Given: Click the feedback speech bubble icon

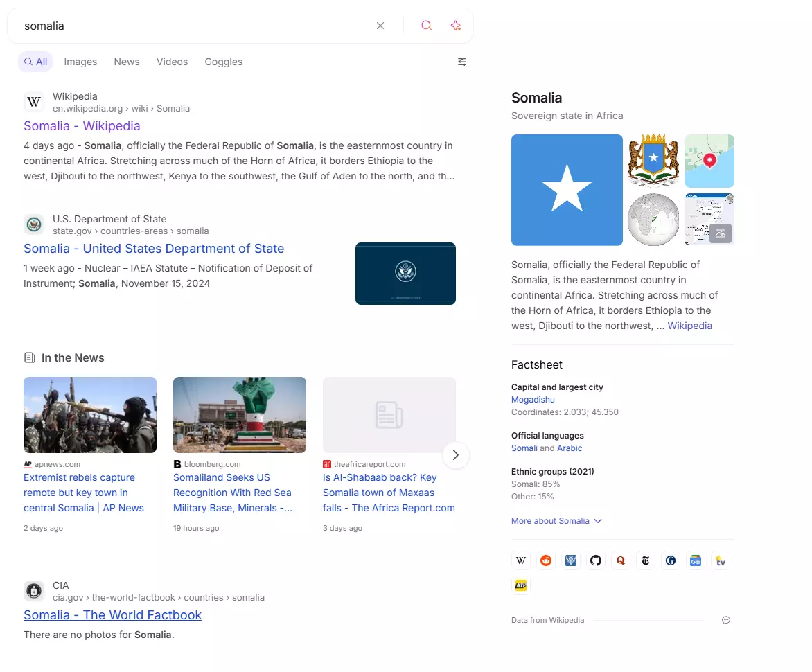Looking at the screenshot, I should click(x=726, y=620).
